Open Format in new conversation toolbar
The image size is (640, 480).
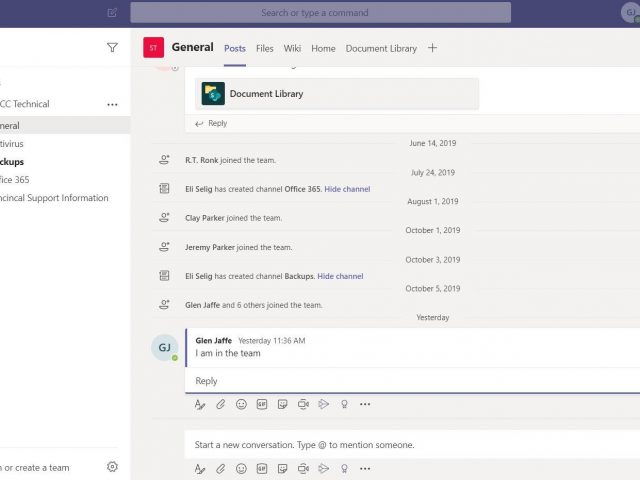pyautogui.click(x=200, y=469)
